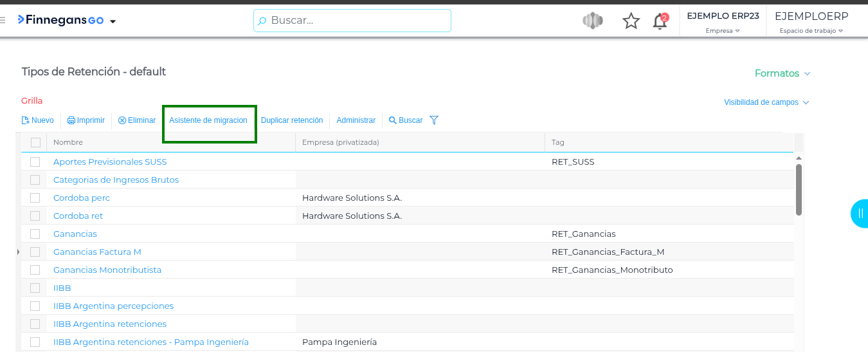Click the filter funnel icon
Screen dimensions: 868x352
pyautogui.click(x=434, y=120)
